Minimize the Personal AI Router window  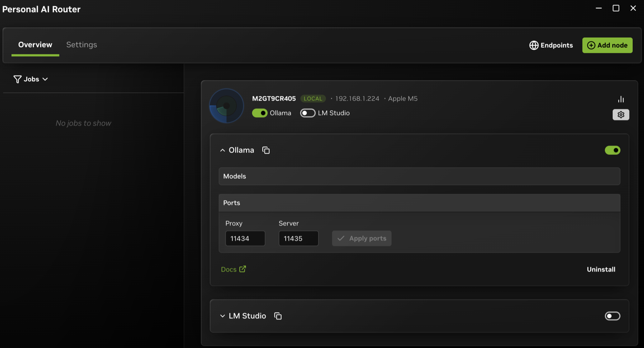click(x=599, y=8)
